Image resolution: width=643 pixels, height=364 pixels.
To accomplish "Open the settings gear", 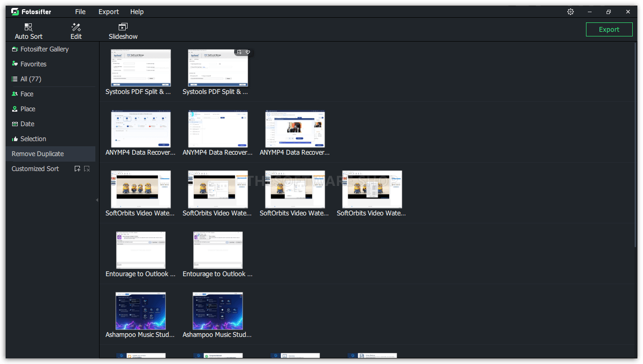I will pyautogui.click(x=571, y=12).
